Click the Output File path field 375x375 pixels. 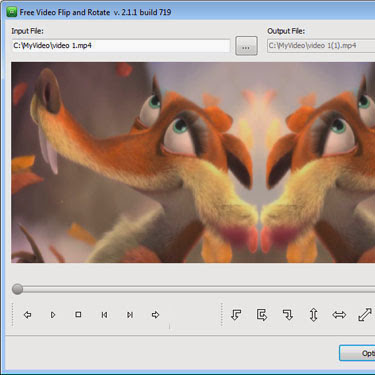tap(321, 46)
